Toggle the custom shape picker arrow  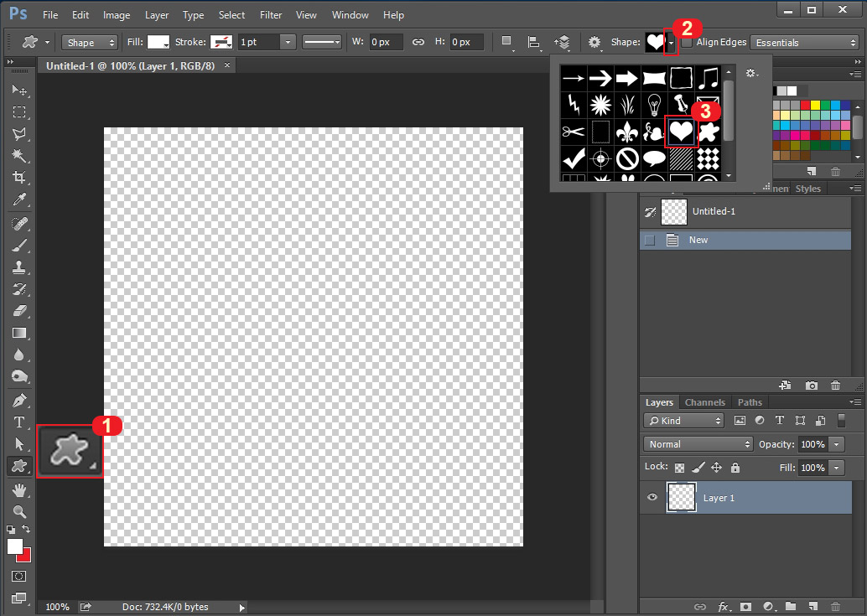pyautogui.click(x=671, y=43)
